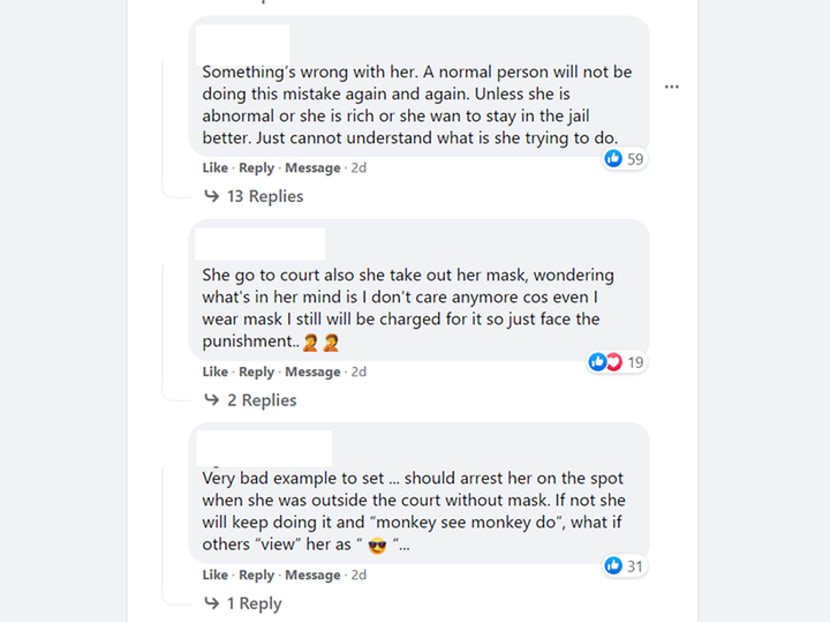Click the 2d timestamp on the first comment
Screen dimensions: 830x622
(359, 168)
